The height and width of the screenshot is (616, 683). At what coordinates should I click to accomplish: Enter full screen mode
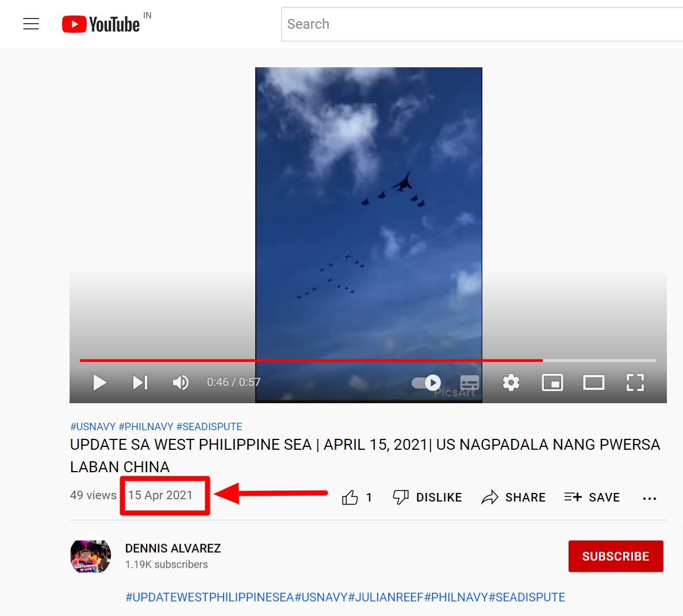click(x=635, y=383)
